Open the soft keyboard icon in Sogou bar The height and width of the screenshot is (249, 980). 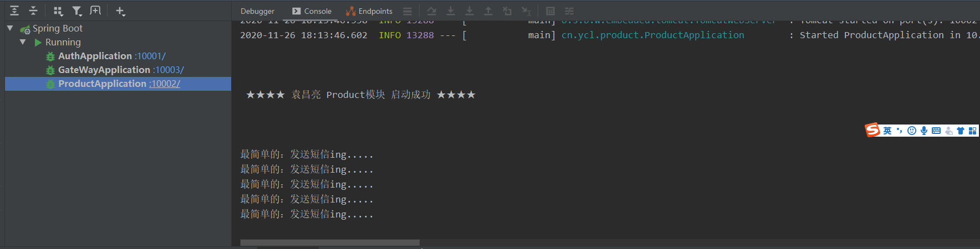click(x=936, y=131)
